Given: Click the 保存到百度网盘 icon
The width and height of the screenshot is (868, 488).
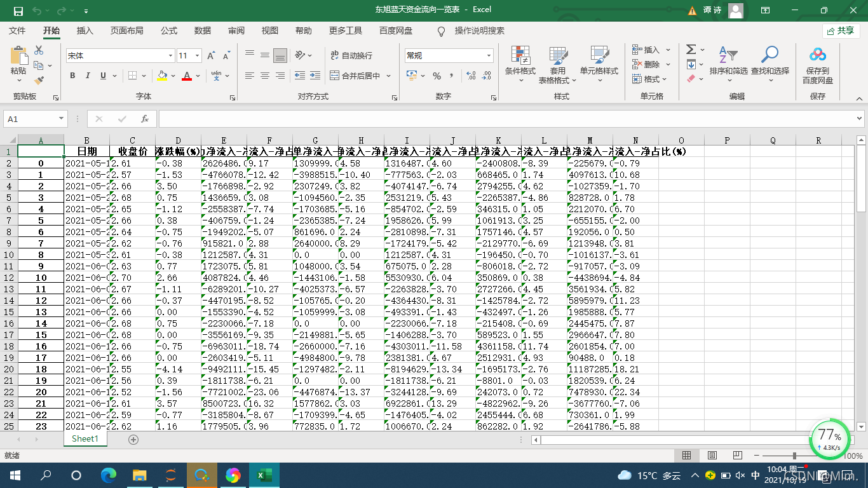Looking at the screenshot, I should tap(817, 64).
